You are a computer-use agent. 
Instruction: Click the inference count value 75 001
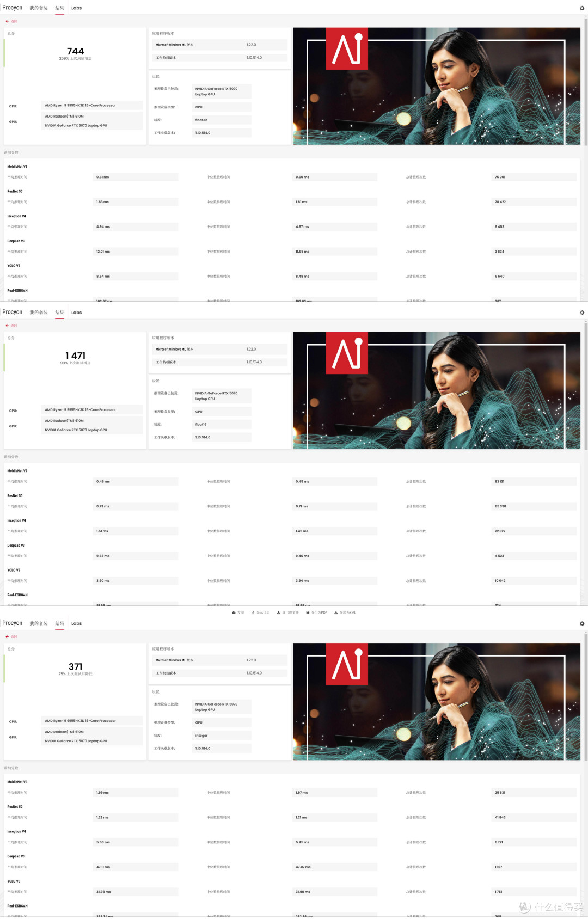(x=534, y=177)
